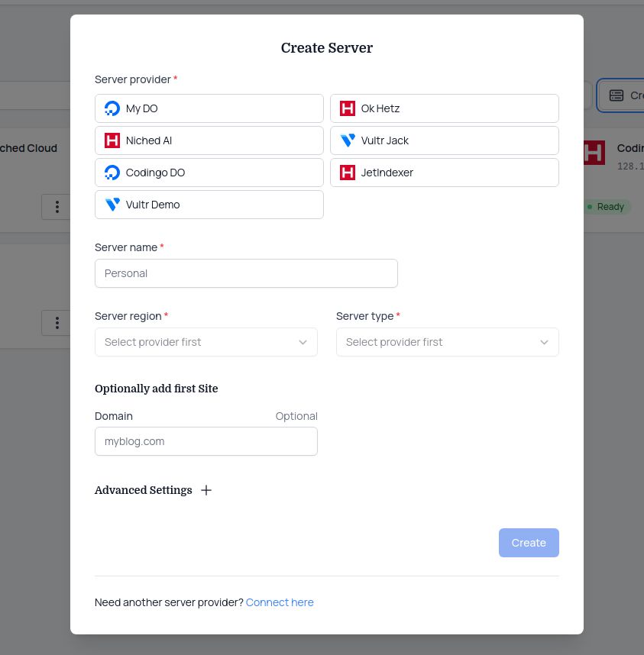Choose the JetIndexer provider option
Screen dimensions: 644x655
444,173
